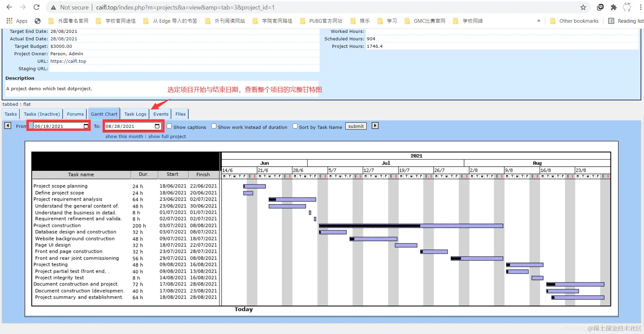Viewport: 644px width, 334px height.
Task: Click the Project summary and establishment bar
Action: point(578,298)
